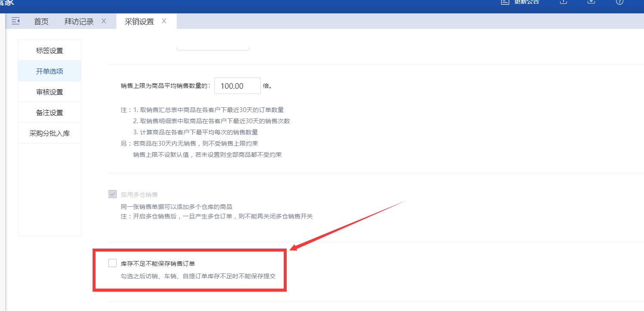
Task: Click the download icon in top bar
Action: [591, 2]
